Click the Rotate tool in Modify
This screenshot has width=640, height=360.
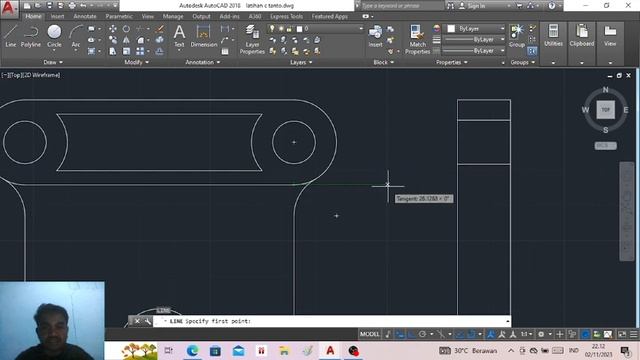click(x=127, y=29)
